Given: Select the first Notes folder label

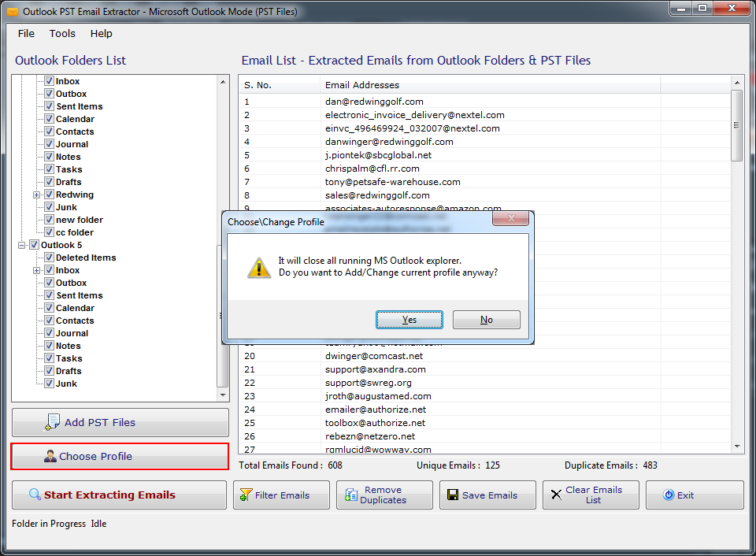Looking at the screenshot, I should click(68, 156).
